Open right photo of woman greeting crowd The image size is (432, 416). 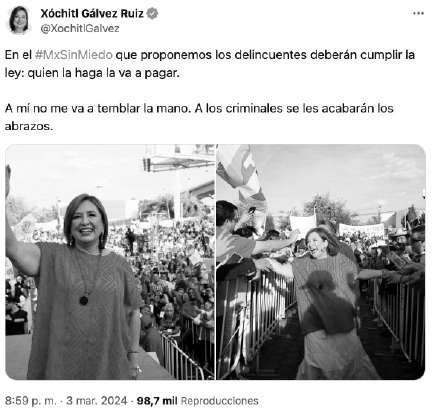[x=321, y=262]
